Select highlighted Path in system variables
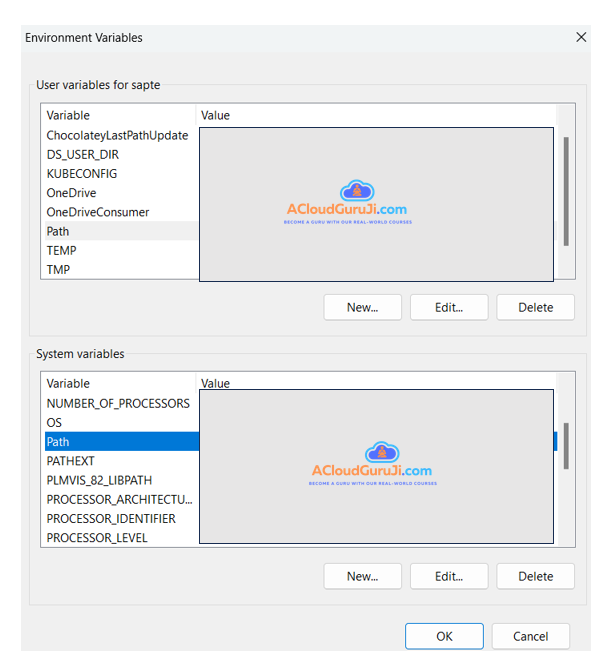 pos(58,442)
